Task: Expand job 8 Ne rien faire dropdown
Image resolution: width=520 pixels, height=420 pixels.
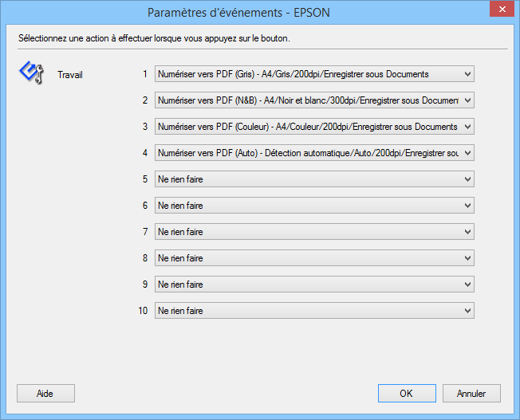Action: pyautogui.click(x=314, y=258)
